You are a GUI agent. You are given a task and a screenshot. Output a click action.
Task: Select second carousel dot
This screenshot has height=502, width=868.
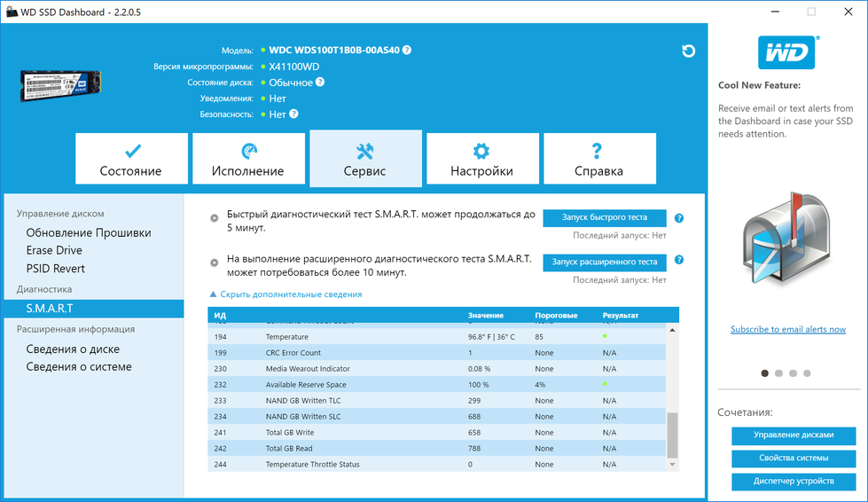778,373
